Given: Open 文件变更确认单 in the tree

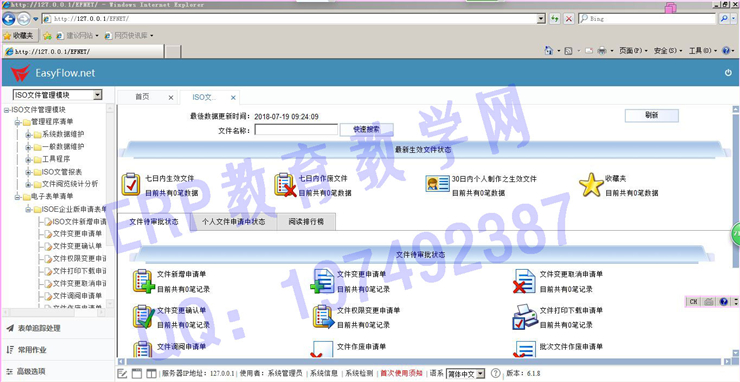Looking at the screenshot, I should tap(77, 246).
